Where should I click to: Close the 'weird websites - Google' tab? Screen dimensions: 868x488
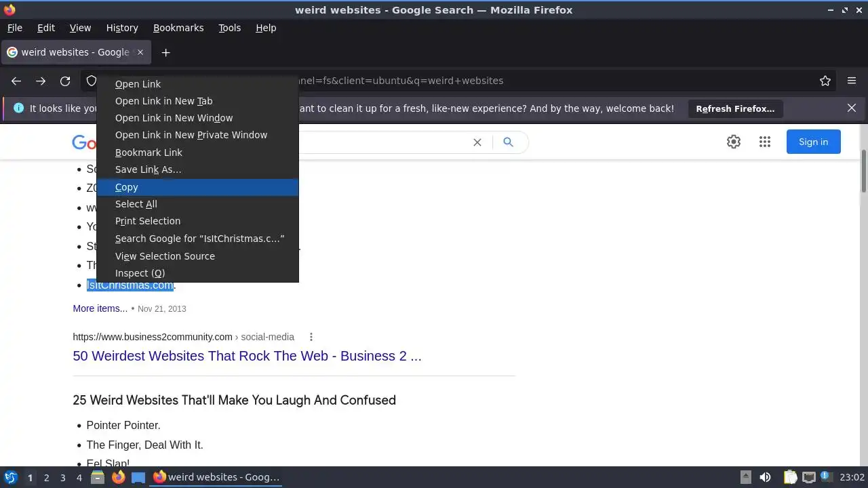pos(140,52)
